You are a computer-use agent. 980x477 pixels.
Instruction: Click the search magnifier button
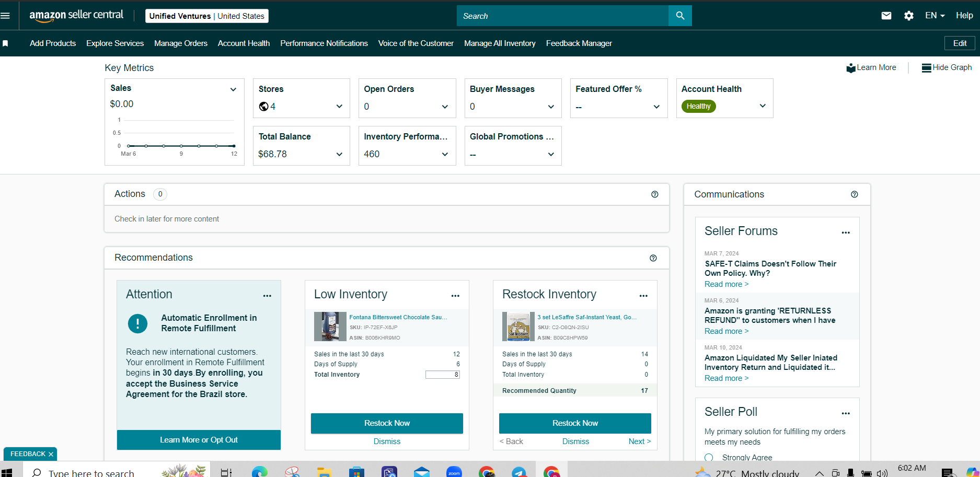(x=680, y=16)
